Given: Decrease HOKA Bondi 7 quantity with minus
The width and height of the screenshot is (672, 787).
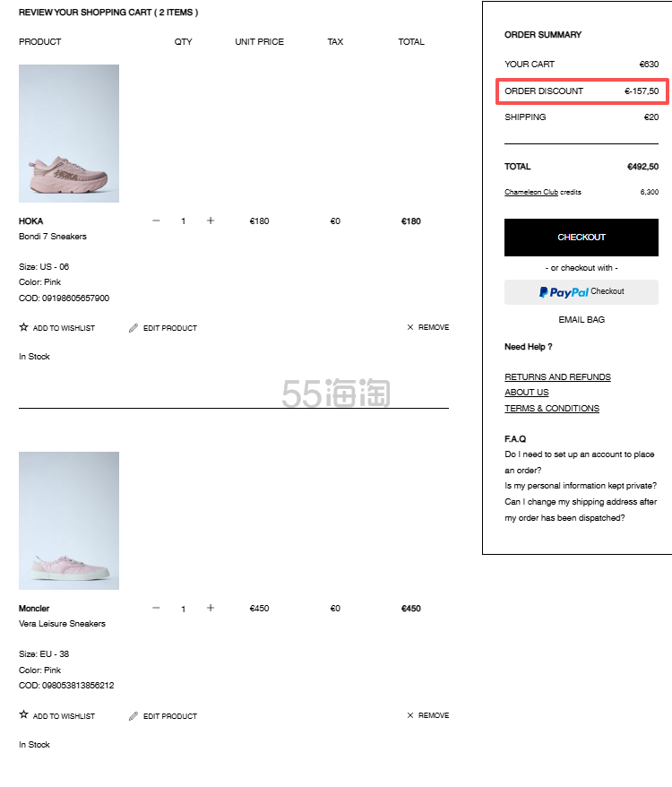Looking at the screenshot, I should click(156, 221).
